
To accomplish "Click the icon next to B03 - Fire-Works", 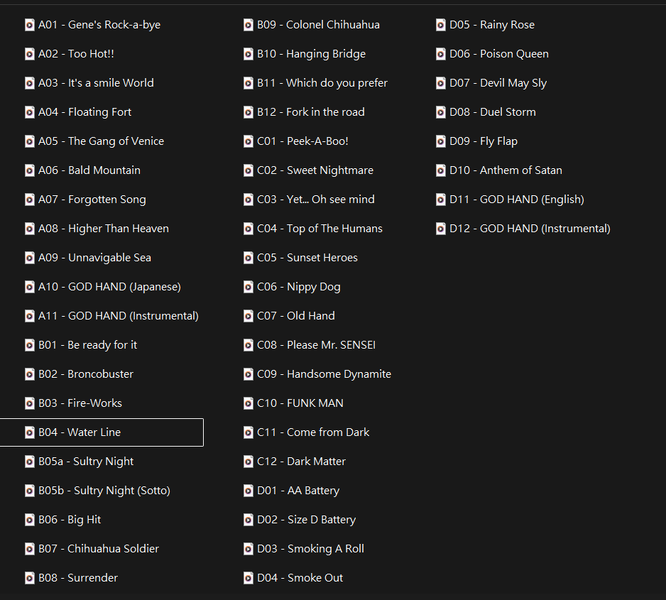I will [x=29, y=403].
